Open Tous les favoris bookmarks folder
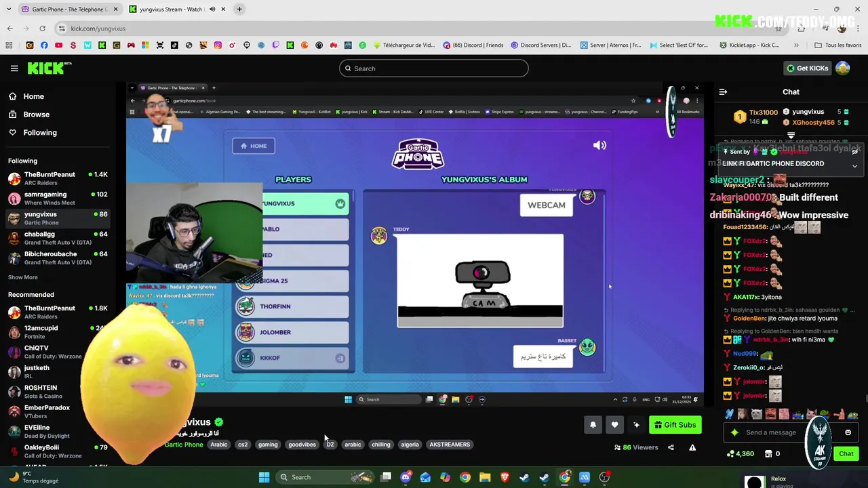The height and width of the screenshot is (488, 868). tap(838, 45)
